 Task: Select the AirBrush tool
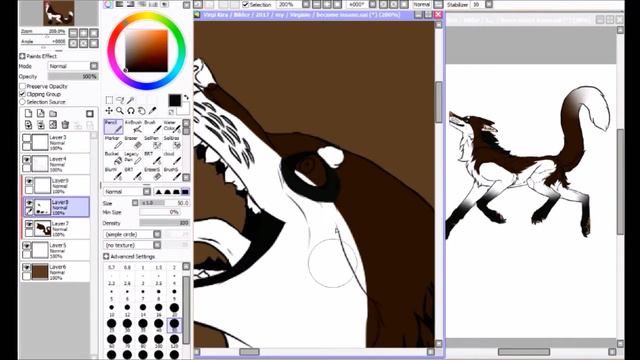133,127
